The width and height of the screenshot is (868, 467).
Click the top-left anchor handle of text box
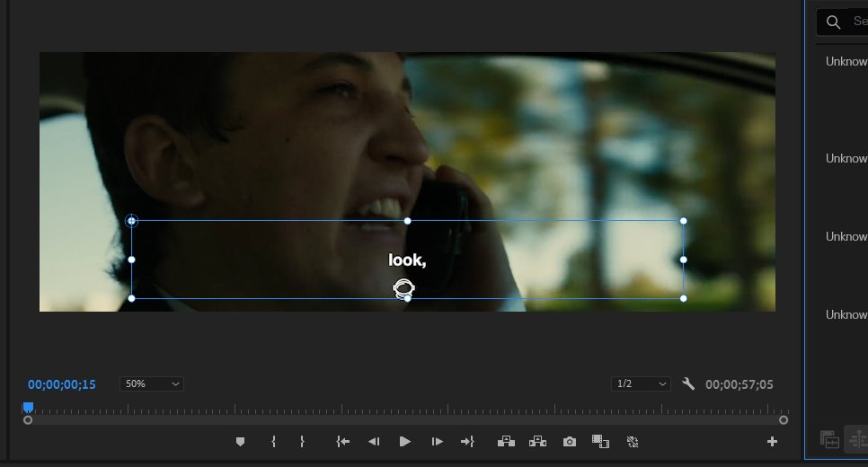click(x=131, y=221)
